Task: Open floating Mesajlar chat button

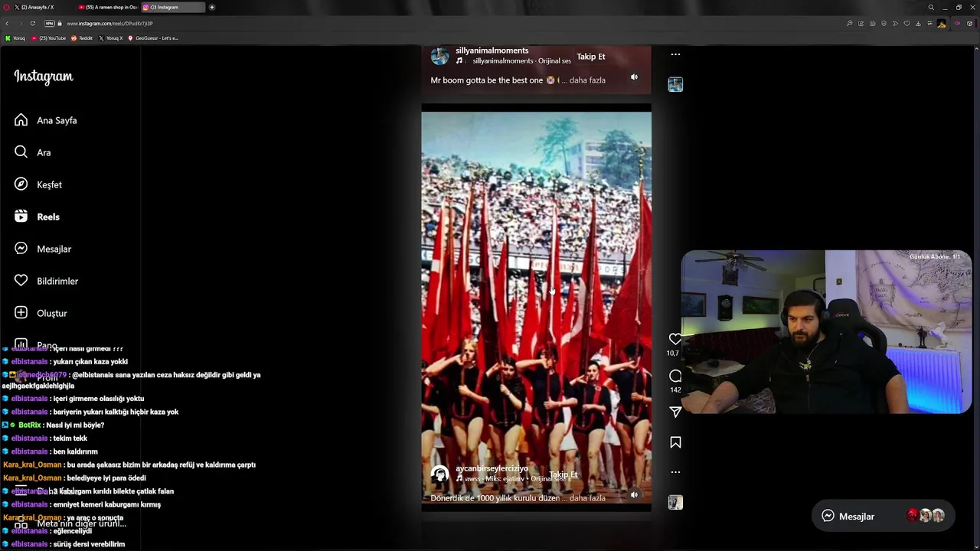Action: click(882, 516)
